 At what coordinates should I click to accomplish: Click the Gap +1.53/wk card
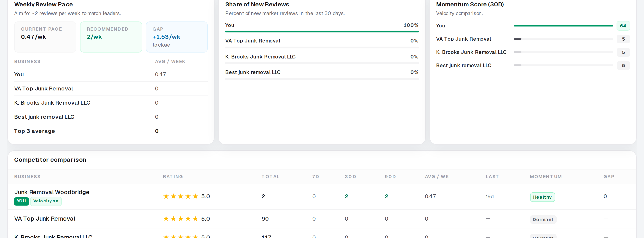click(x=177, y=37)
